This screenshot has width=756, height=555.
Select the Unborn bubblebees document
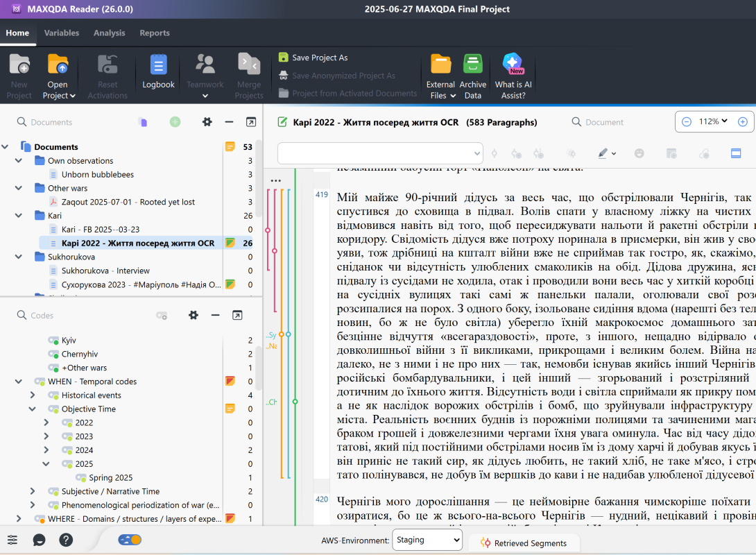[x=97, y=175]
